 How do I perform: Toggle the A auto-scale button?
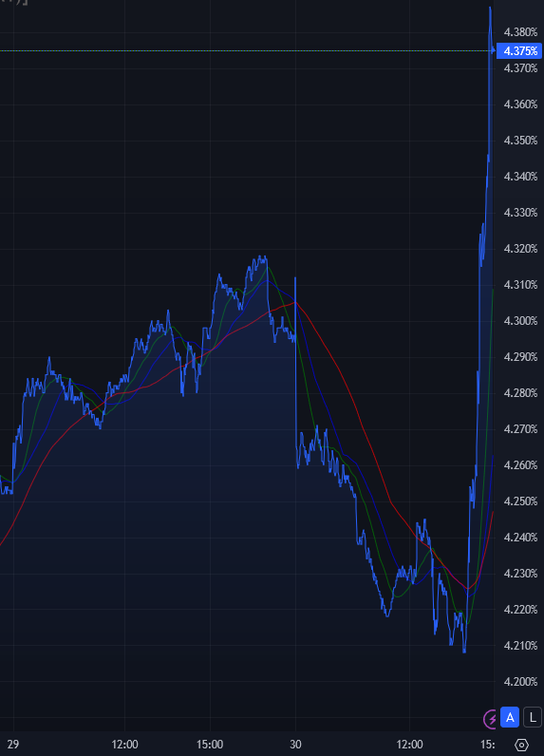pos(510,717)
